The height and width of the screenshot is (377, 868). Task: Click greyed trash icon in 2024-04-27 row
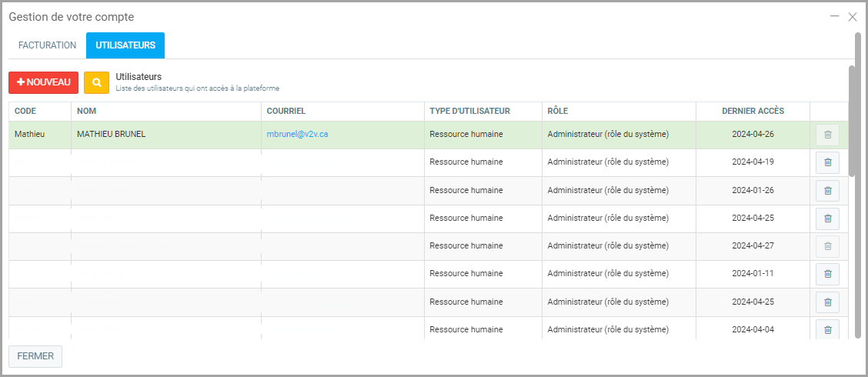coord(827,246)
